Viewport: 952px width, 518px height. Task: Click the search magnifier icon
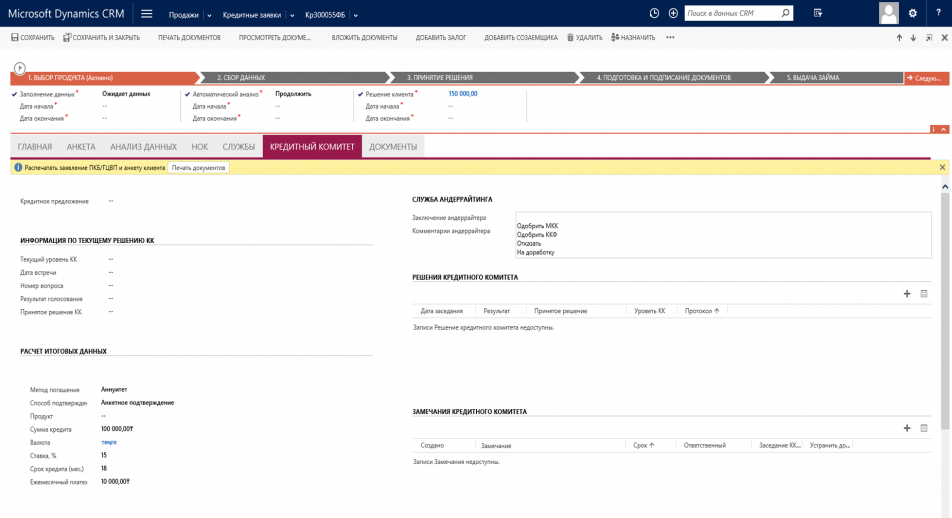pos(785,14)
